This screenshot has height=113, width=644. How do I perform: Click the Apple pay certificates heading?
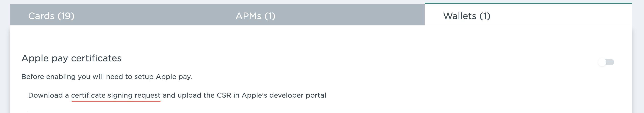[x=72, y=58]
